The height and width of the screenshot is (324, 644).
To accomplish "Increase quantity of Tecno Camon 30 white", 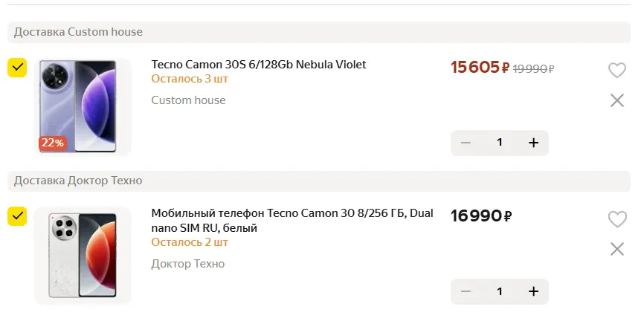I will click(x=533, y=291).
